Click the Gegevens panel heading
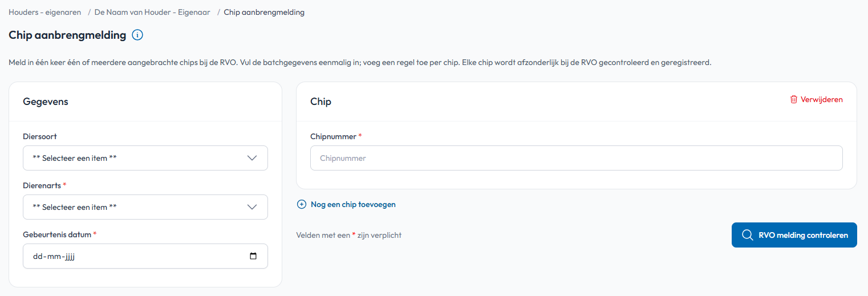Image resolution: width=868 pixels, height=296 pixels. (x=46, y=102)
